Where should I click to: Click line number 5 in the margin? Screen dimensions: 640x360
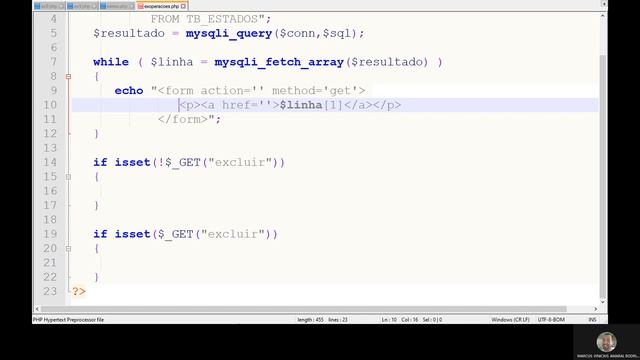(x=53, y=33)
